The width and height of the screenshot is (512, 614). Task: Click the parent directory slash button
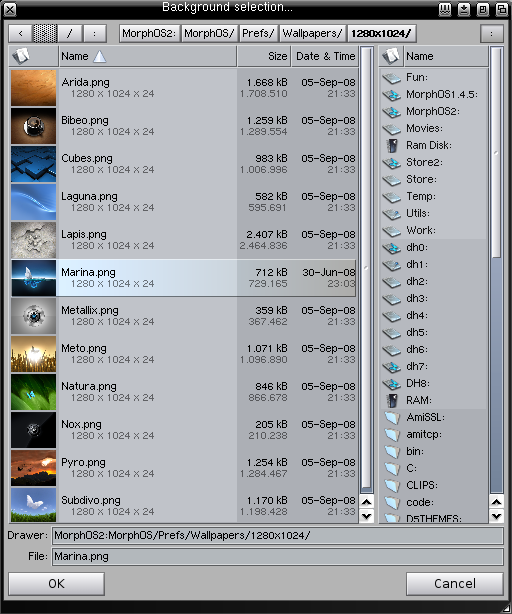point(70,34)
